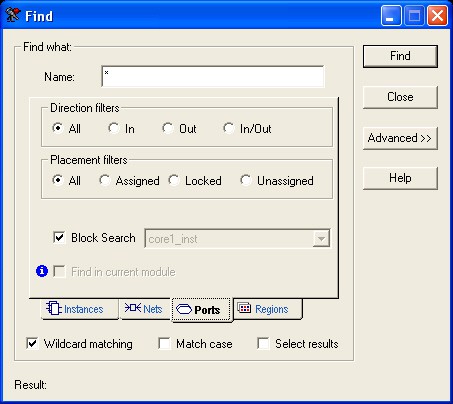453x404 pixels.
Task: Click into the Name input field
Action: [x=213, y=77]
